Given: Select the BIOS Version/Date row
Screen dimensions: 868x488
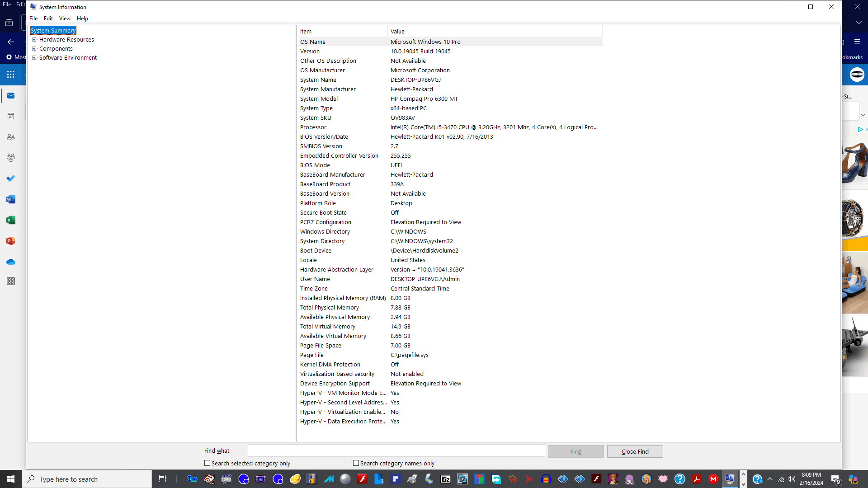Looking at the screenshot, I should click(450, 137).
